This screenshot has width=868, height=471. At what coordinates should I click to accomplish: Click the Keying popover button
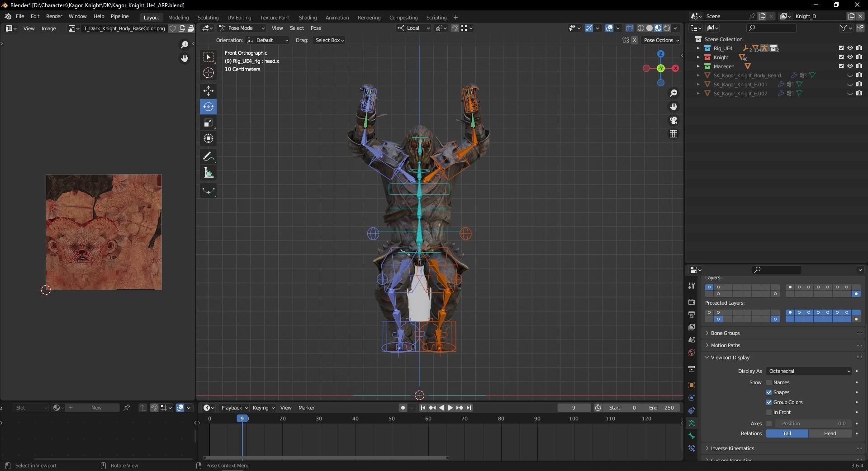pos(263,408)
